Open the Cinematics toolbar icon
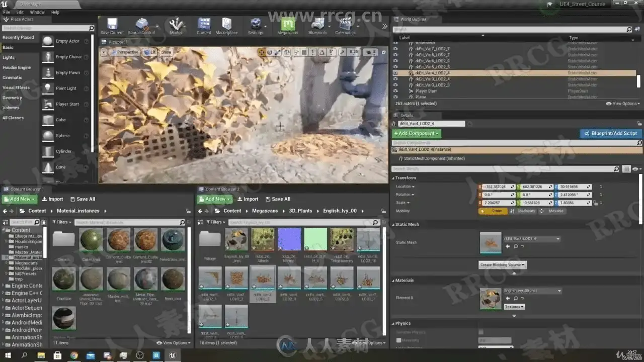The width and height of the screenshot is (644, 362). click(345, 24)
